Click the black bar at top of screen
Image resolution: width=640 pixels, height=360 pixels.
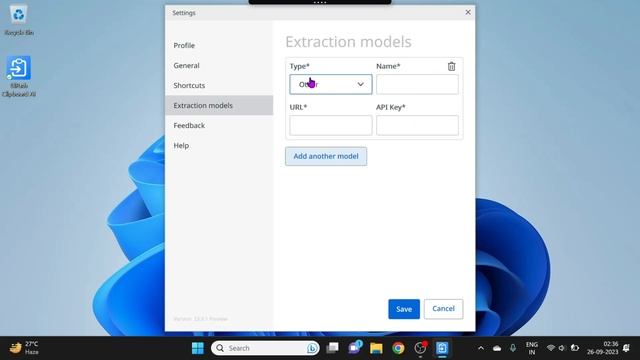320,2
